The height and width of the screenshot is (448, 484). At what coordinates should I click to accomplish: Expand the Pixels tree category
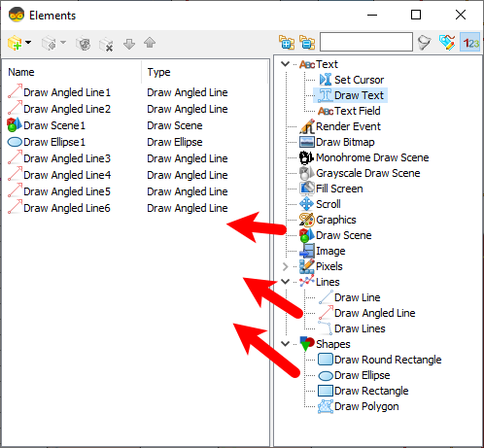tap(285, 266)
